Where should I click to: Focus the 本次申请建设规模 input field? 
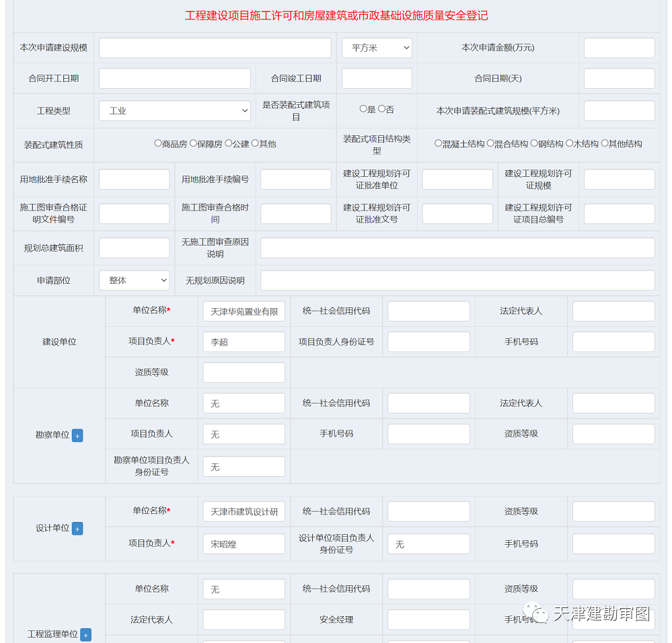[x=215, y=48]
